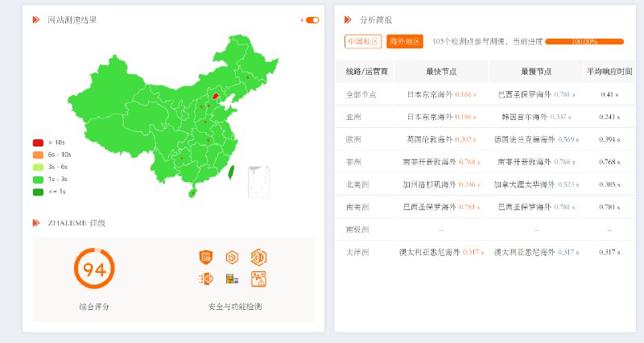The width and height of the screenshot is (644, 343).
Task: Click the 94 综合评分 score circle
Action: pyautogui.click(x=94, y=269)
